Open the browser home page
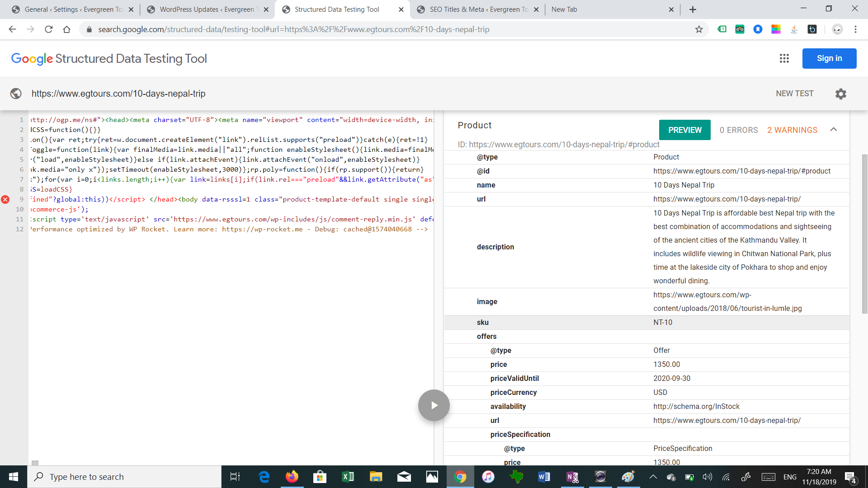868x488 pixels. 66,29
